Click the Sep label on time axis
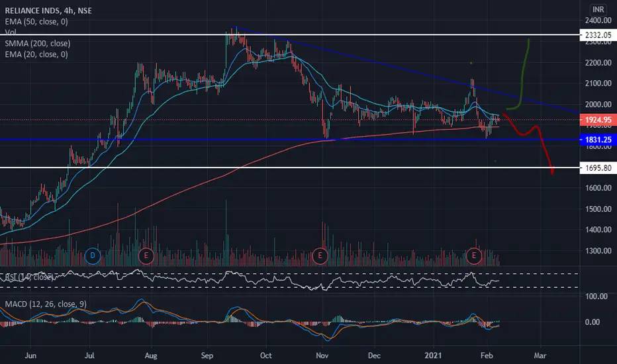Viewport: 617px width, 364px height. click(207, 355)
